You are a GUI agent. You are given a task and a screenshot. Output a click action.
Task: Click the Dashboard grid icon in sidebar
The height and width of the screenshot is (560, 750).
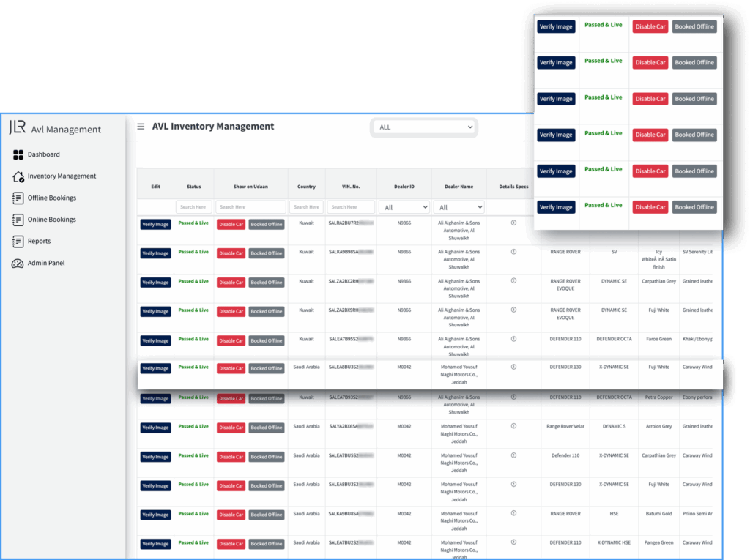(18, 154)
